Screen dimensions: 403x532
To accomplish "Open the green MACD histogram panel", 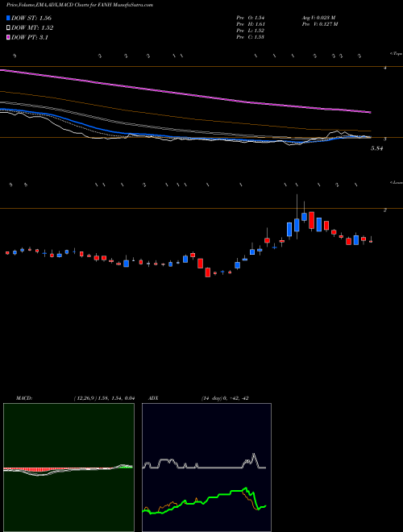I will click(69, 468).
